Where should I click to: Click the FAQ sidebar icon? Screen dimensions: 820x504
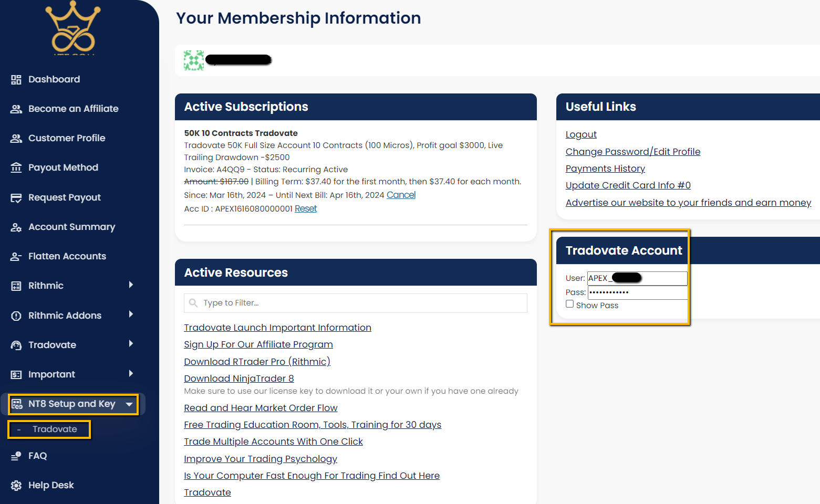click(x=16, y=456)
